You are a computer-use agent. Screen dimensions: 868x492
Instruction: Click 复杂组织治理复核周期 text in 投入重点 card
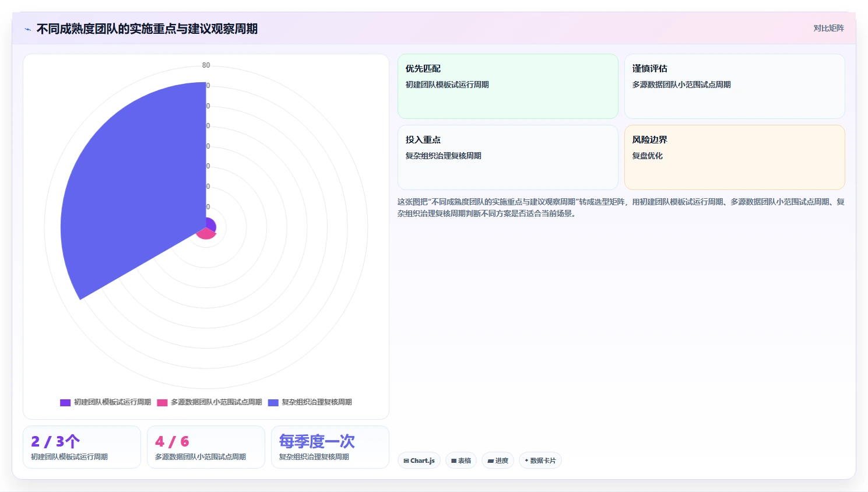[443, 156]
